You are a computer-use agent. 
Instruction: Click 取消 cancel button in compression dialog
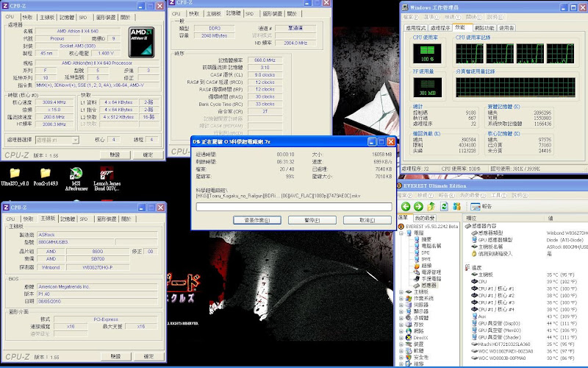point(367,220)
